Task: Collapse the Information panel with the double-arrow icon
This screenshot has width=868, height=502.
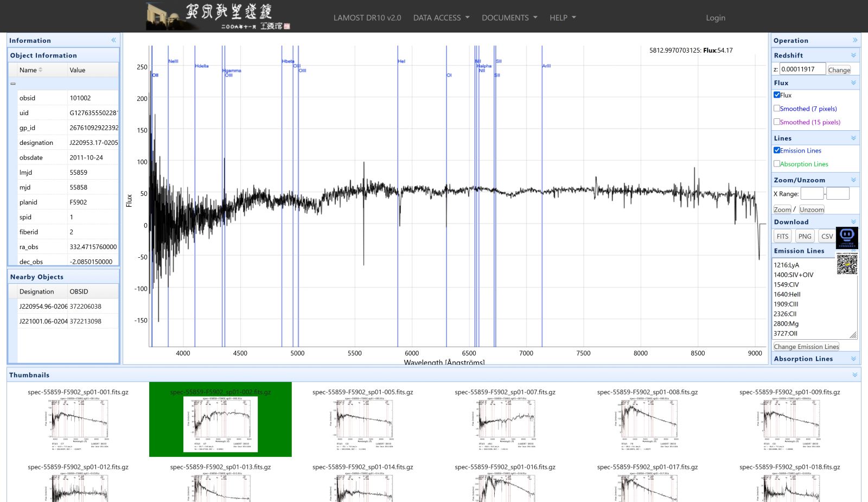Action: click(113, 40)
